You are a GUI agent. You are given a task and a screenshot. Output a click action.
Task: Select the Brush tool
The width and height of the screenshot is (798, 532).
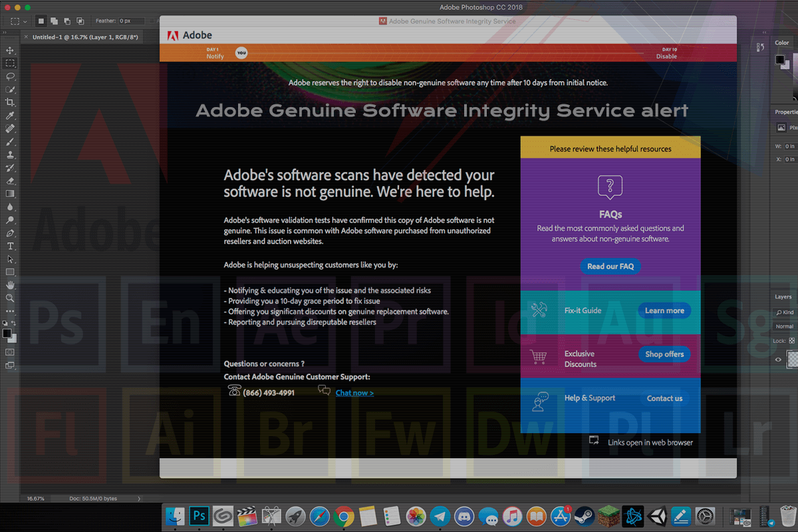point(10,142)
